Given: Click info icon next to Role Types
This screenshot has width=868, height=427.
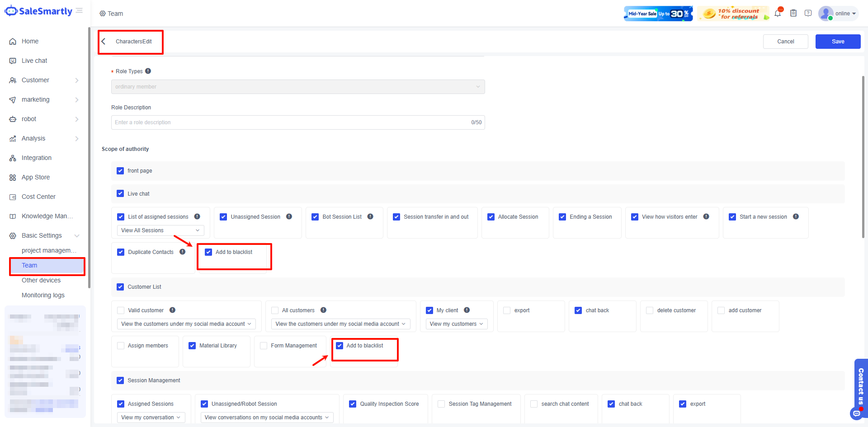Looking at the screenshot, I should pyautogui.click(x=148, y=71).
